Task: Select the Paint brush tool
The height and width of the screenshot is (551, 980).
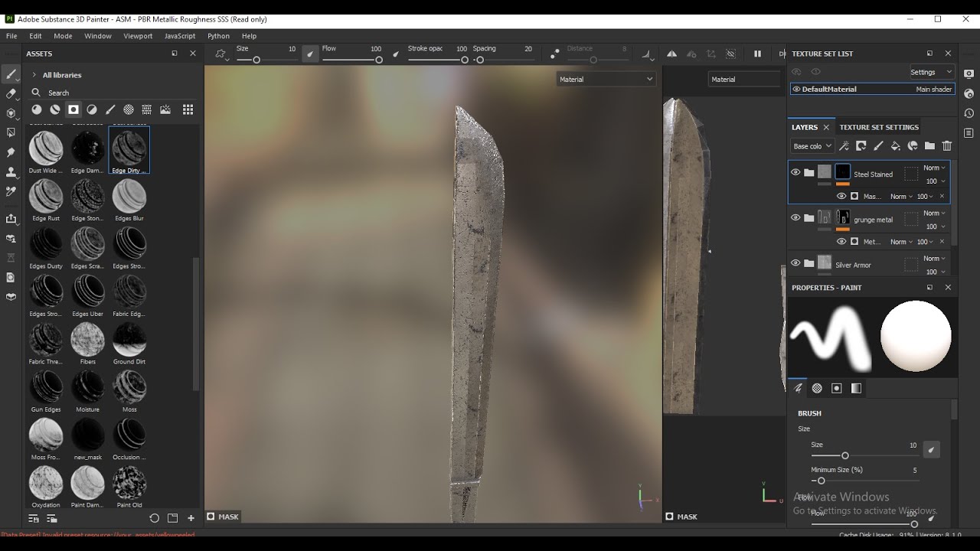Action: pyautogui.click(x=11, y=74)
